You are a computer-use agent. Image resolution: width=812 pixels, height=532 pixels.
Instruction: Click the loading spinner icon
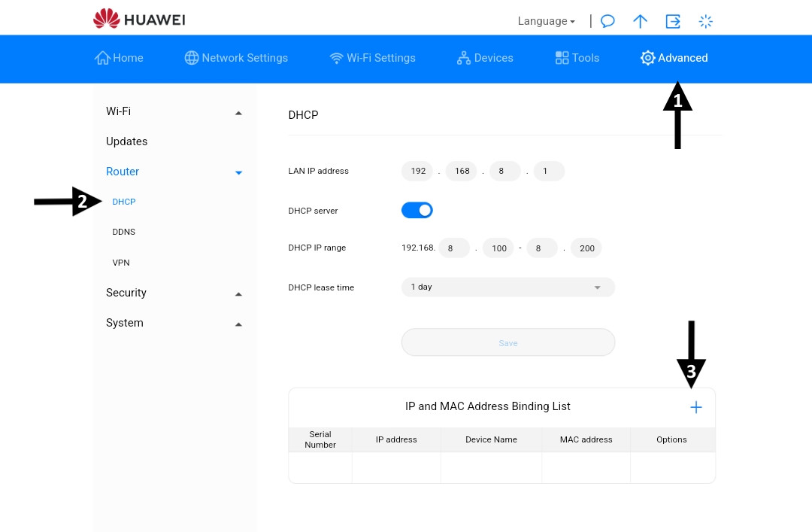(705, 21)
